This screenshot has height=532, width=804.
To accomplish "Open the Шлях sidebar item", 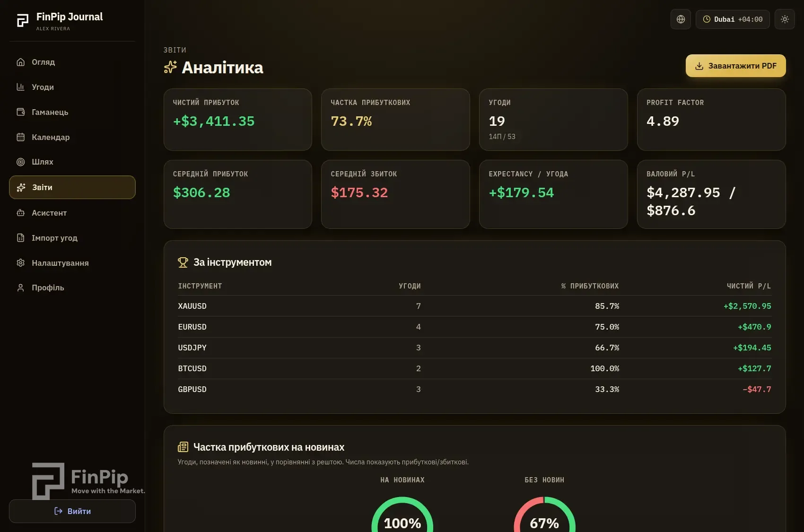I will 72,162.
